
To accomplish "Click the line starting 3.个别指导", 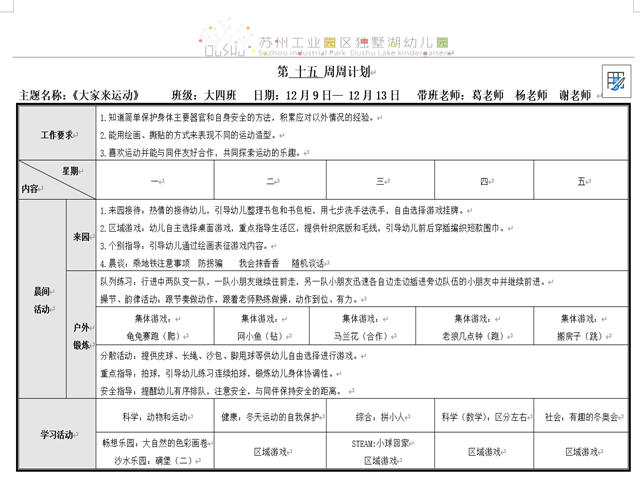I will (x=184, y=246).
